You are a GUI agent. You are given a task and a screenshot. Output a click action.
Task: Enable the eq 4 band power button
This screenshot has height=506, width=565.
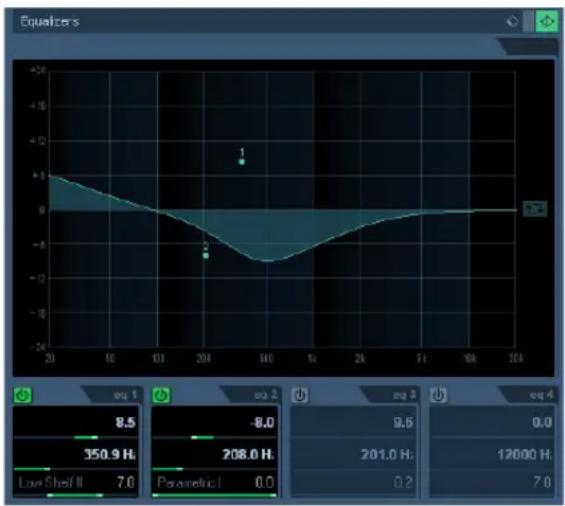tap(439, 395)
